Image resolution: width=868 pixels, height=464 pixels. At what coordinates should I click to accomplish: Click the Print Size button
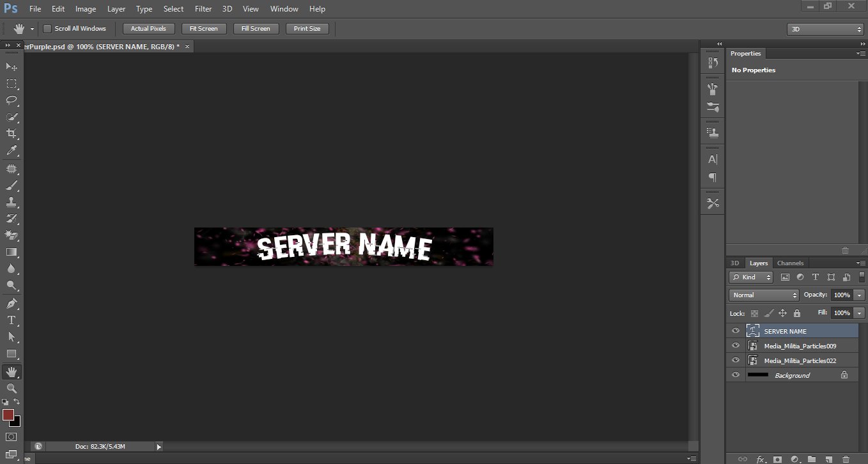point(307,29)
